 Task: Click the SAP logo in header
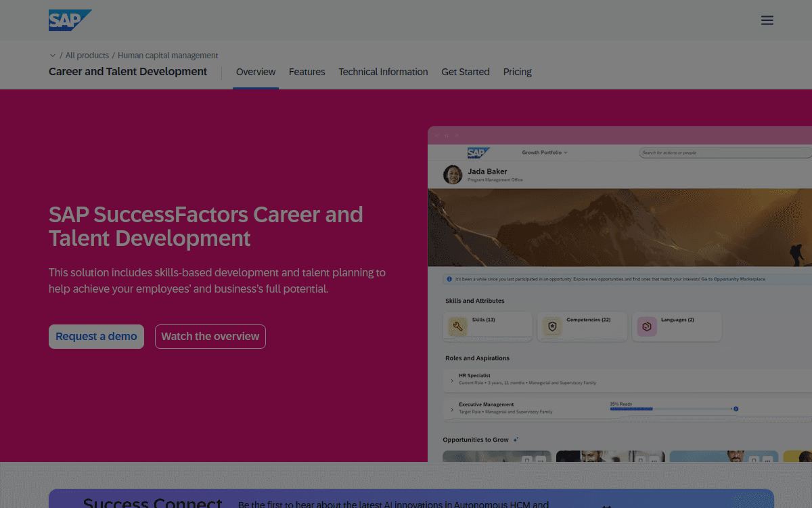point(70,20)
